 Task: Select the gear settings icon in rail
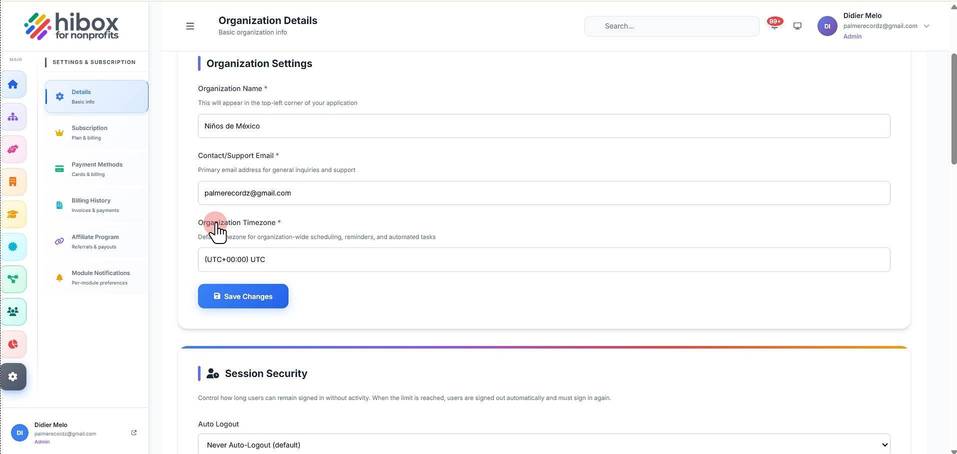(13, 377)
